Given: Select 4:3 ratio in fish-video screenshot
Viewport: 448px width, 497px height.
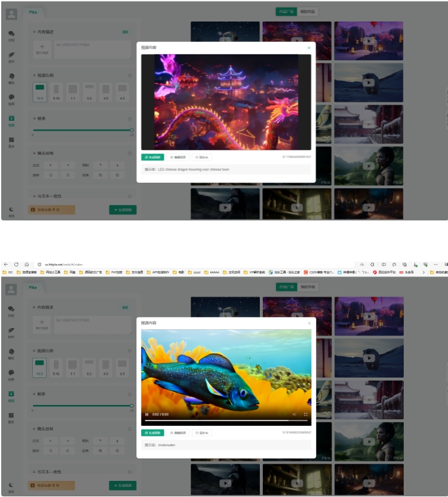Looking at the screenshot, I should point(122,368).
